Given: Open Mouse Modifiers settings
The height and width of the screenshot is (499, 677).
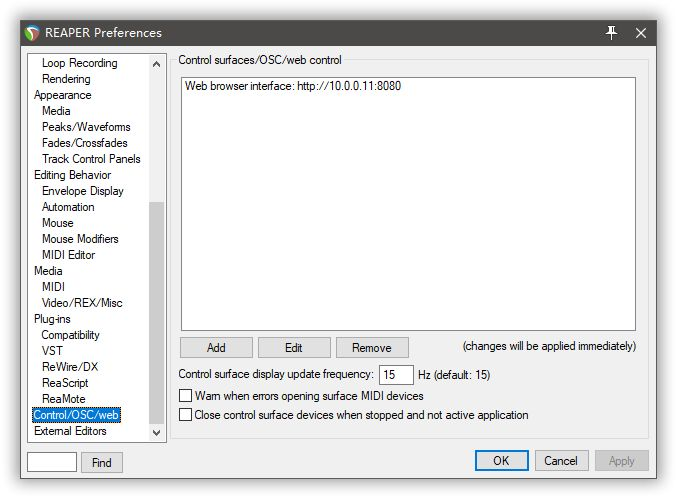Looking at the screenshot, I should click(80, 239).
